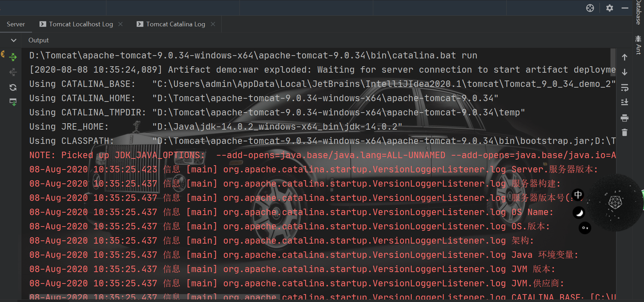Hide the tool window with the minus icon
644x302 pixels.
point(625,8)
